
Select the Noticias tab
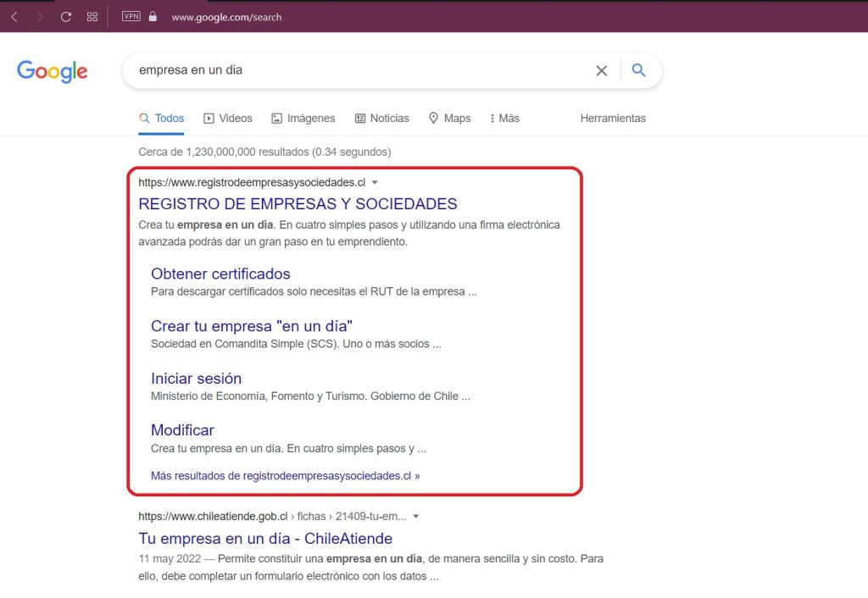(381, 119)
